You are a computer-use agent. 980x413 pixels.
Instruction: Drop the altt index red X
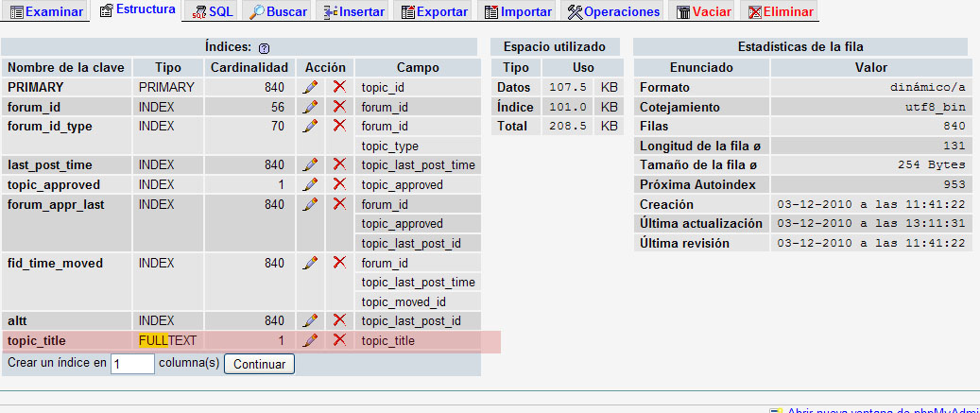coord(339,320)
